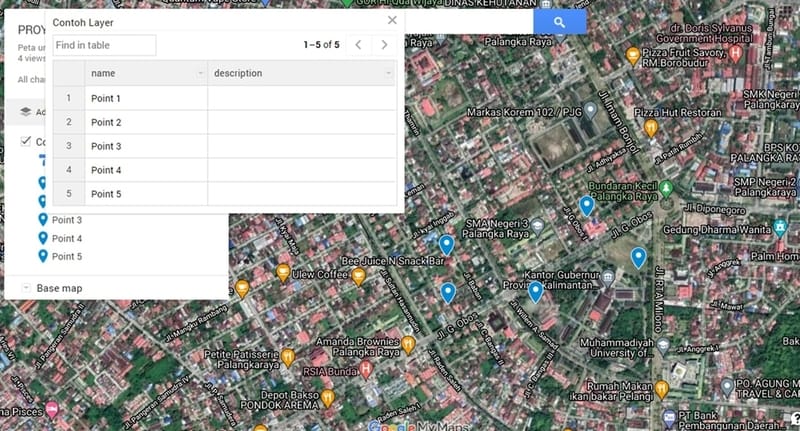The height and width of the screenshot is (431, 800).
Task: Click the Bee Juice N Snack Bar icon
Action: pos(358,277)
